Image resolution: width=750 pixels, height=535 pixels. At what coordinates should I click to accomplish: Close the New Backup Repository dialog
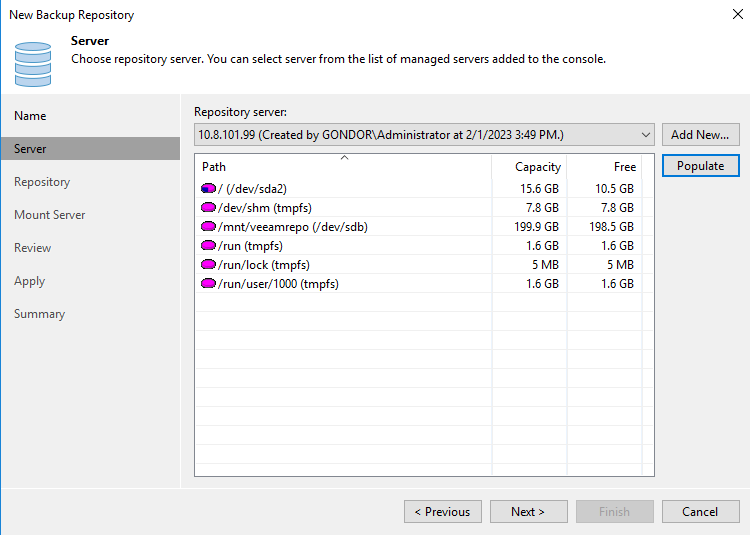738,14
